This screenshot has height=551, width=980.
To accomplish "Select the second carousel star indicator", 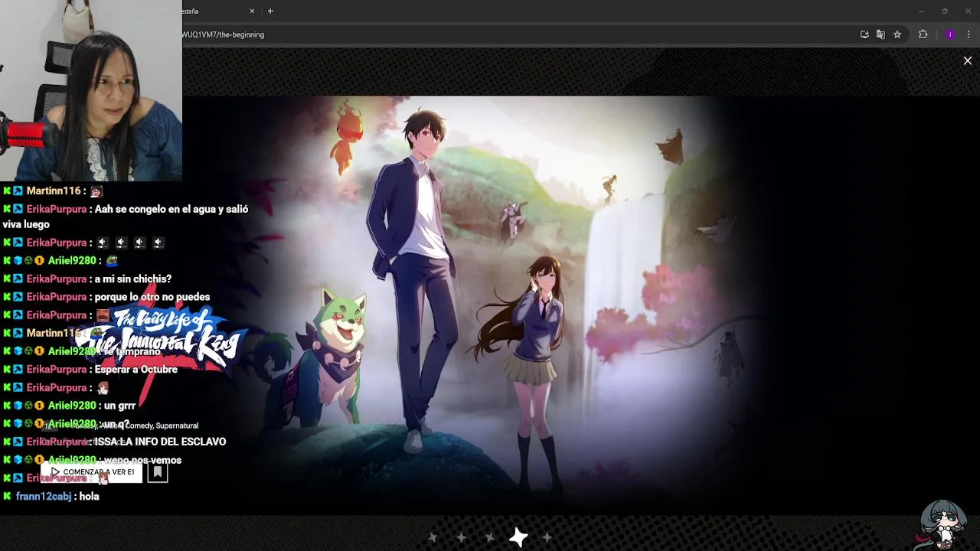I will (x=461, y=538).
